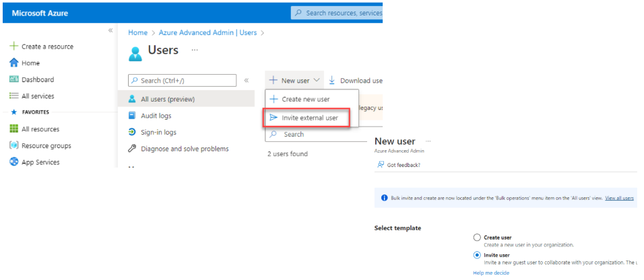
Task: Open the All resources grid icon
Action: tap(13, 129)
